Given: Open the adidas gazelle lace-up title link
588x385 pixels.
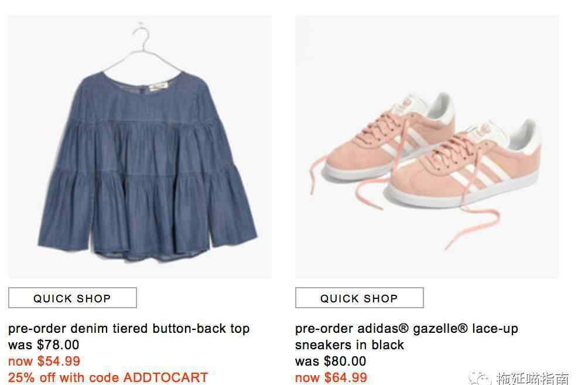Looking at the screenshot, I should [x=406, y=328].
